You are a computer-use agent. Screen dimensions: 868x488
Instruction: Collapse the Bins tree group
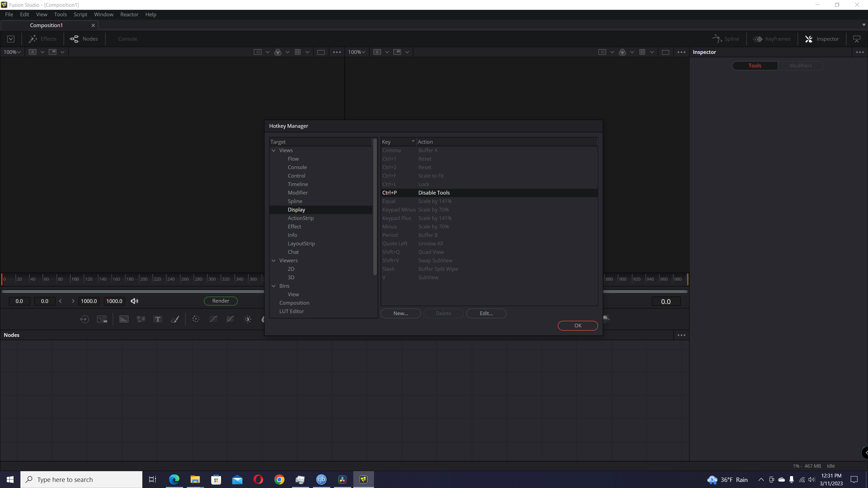pyautogui.click(x=274, y=286)
